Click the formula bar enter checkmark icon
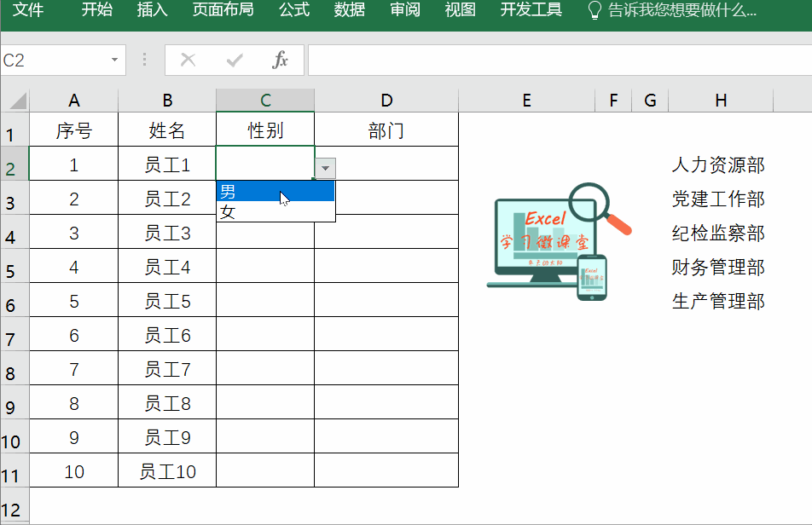 tap(235, 60)
